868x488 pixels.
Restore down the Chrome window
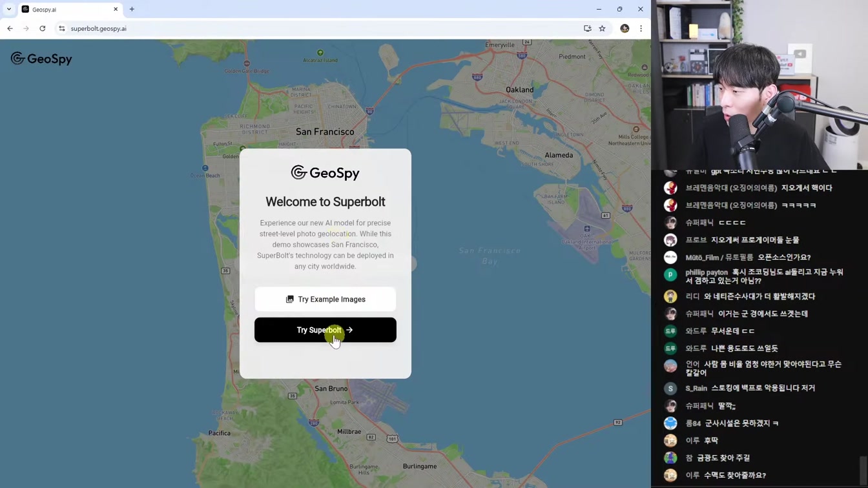(619, 9)
